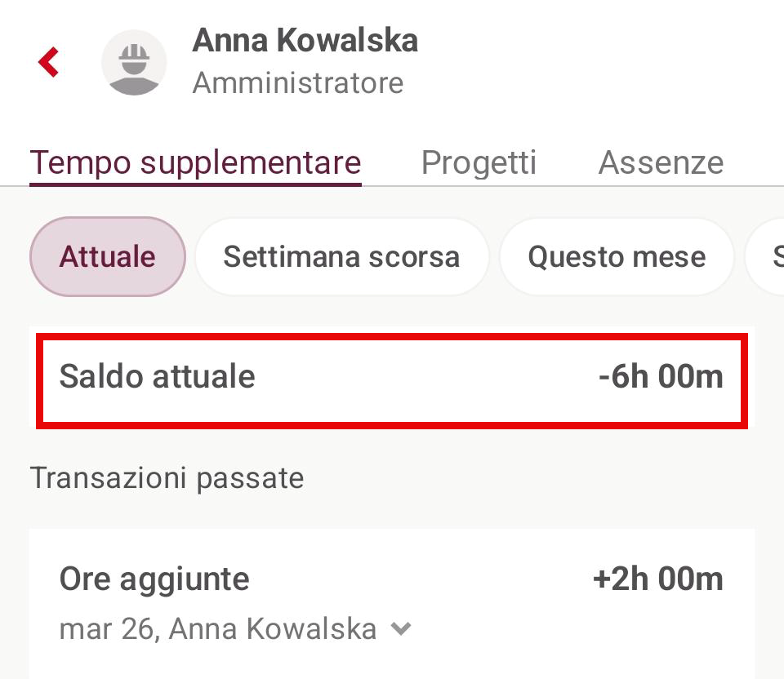Go back using the red arrow
Viewport: 784px width, 679px height.
[x=49, y=62]
